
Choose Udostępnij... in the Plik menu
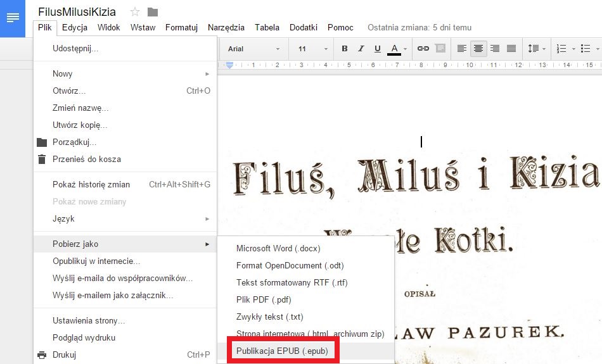click(125, 49)
